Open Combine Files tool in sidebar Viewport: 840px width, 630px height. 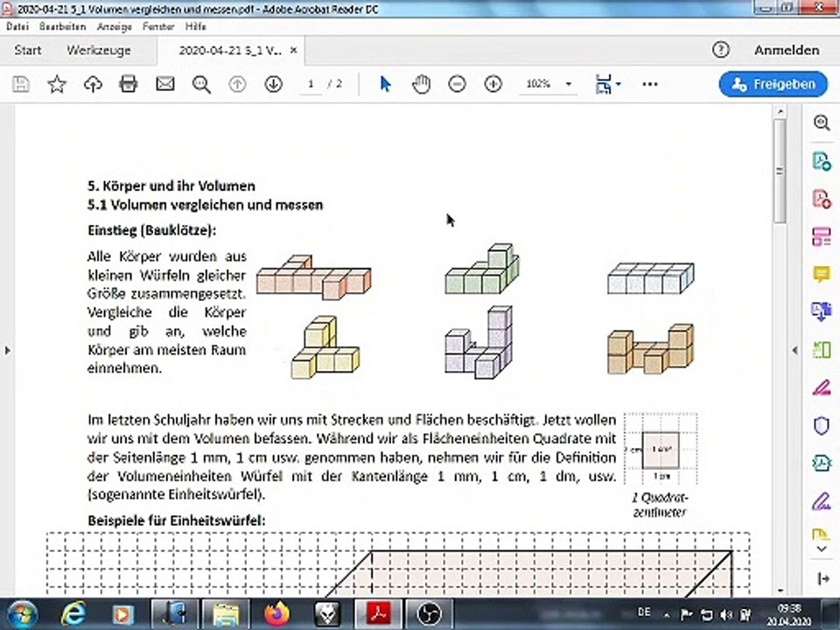[x=822, y=311]
